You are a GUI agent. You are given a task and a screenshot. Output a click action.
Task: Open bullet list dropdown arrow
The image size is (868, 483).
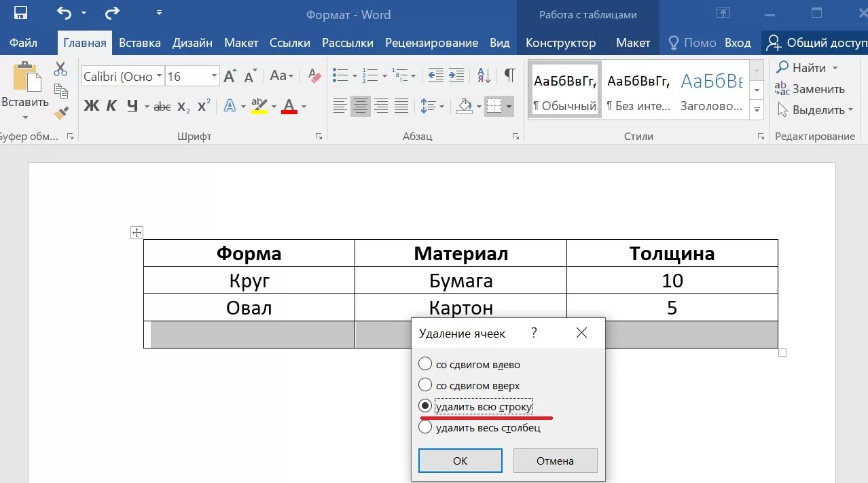[x=354, y=76]
